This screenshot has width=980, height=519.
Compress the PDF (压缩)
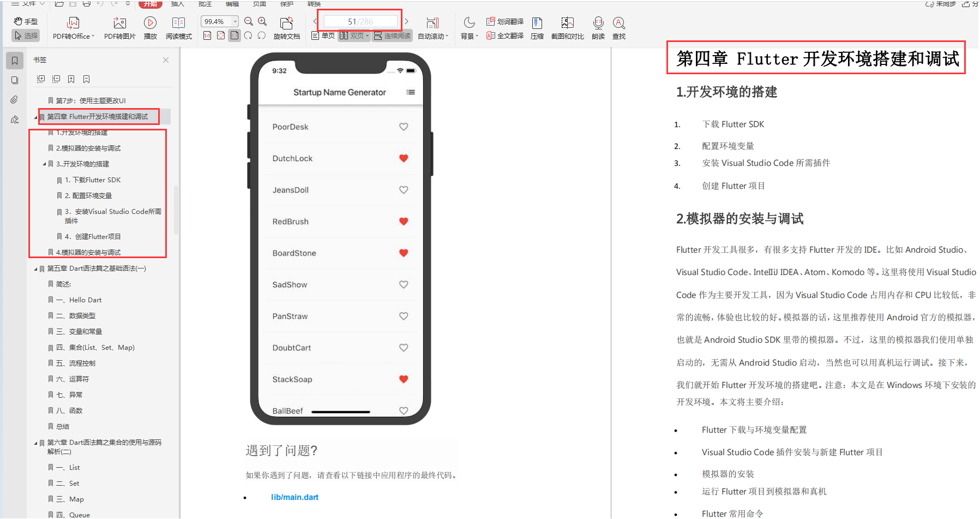tap(537, 28)
